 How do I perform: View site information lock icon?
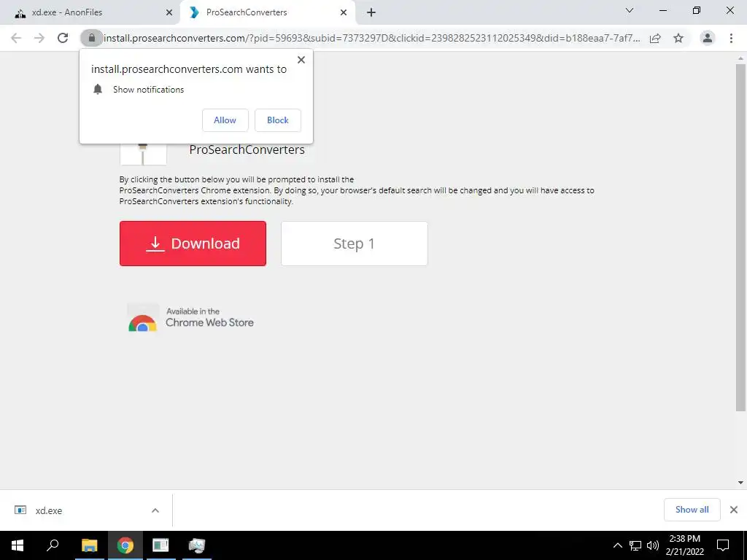point(92,38)
